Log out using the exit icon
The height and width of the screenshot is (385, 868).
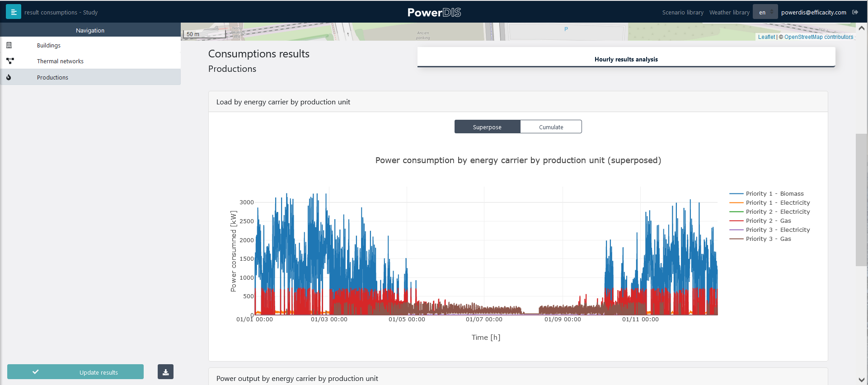(855, 12)
